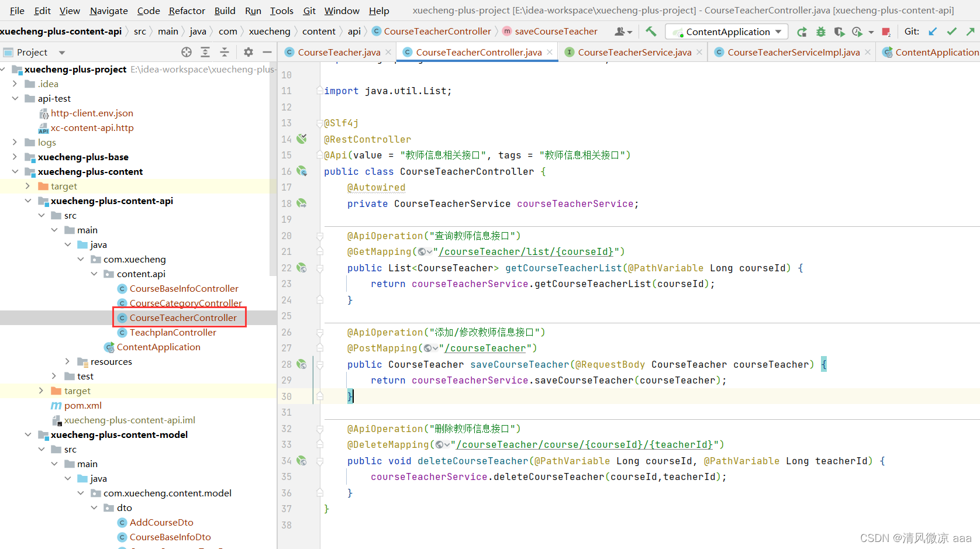Viewport: 980px width, 549px height.
Task: Select CourseBaseInfoController in the project tree
Action: [x=184, y=289]
